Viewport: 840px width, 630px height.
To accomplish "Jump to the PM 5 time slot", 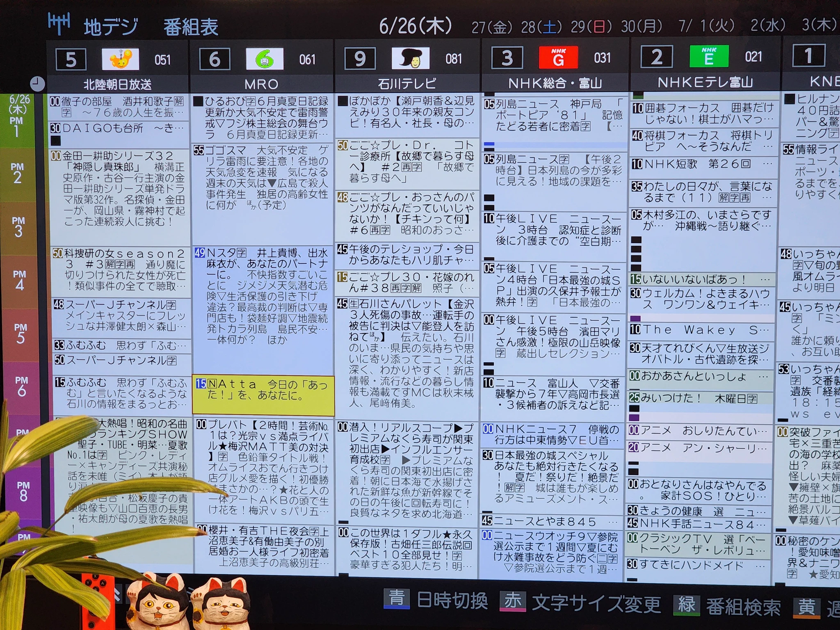I will [21, 334].
